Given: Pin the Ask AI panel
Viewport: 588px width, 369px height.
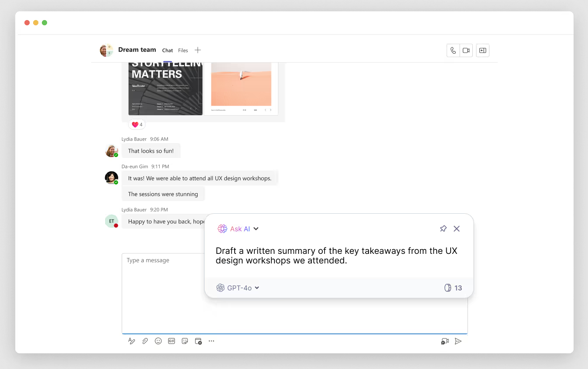Looking at the screenshot, I should (443, 229).
